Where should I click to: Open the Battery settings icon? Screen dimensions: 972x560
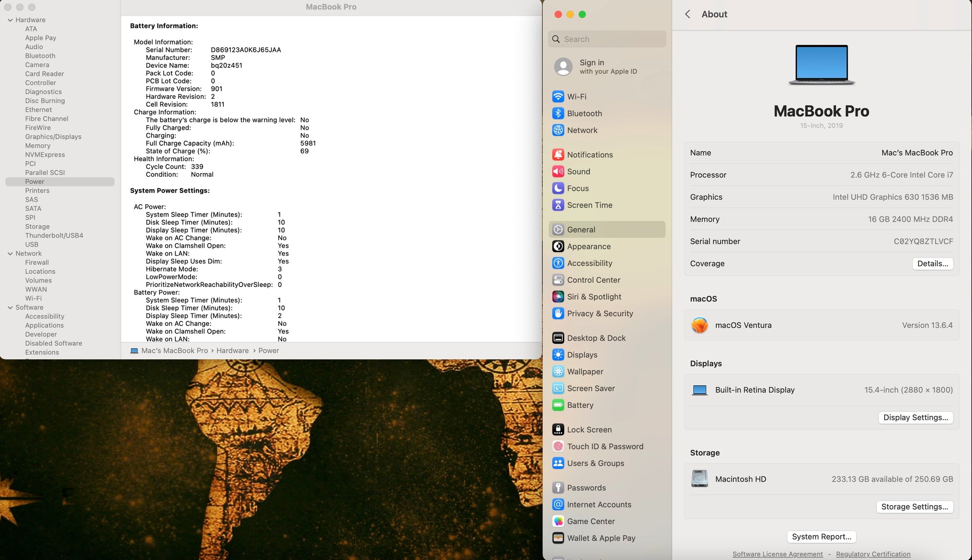click(x=558, y=405)
